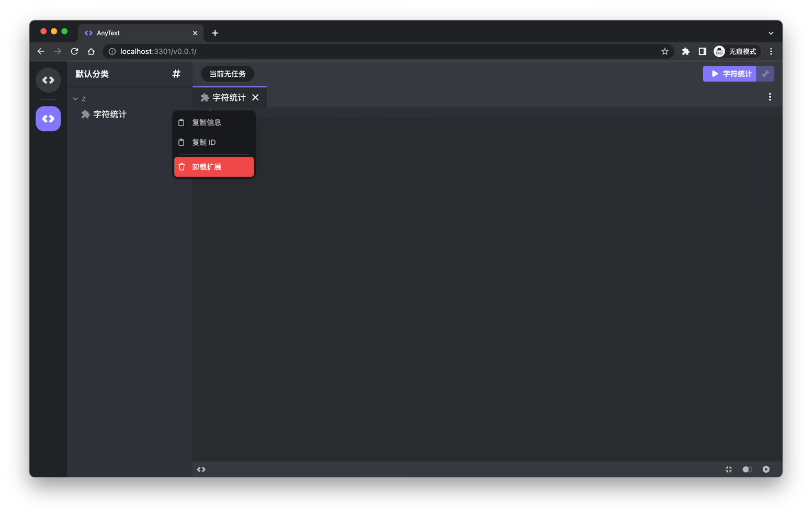Choose 复制信息 from context menu

click(x=214, y=122)
